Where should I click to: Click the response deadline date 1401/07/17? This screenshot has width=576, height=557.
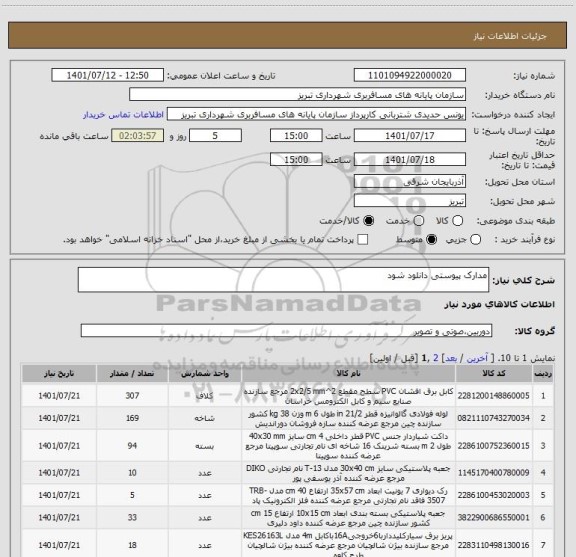(x=410, y=136)
